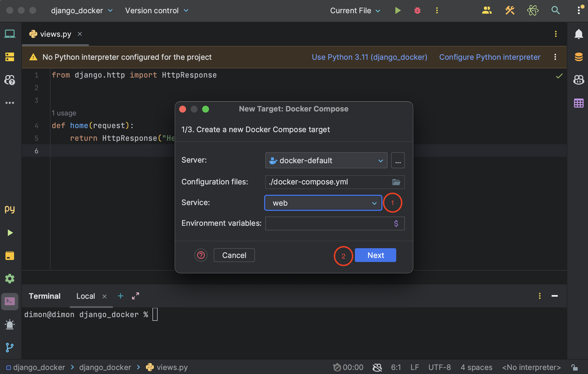Change the UTF-8 file encoding
The image size is (588, 374).
440,367
